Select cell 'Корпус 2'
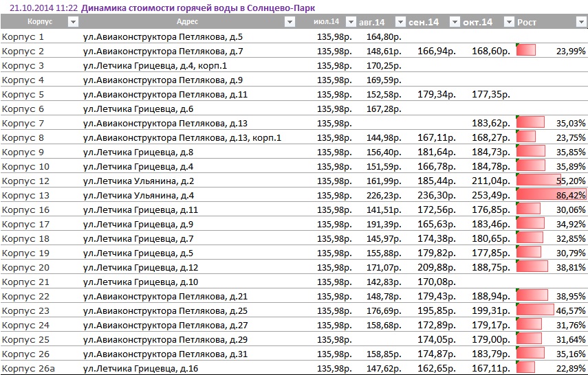This screenshot has width=588, height=375. coord(23,51)
